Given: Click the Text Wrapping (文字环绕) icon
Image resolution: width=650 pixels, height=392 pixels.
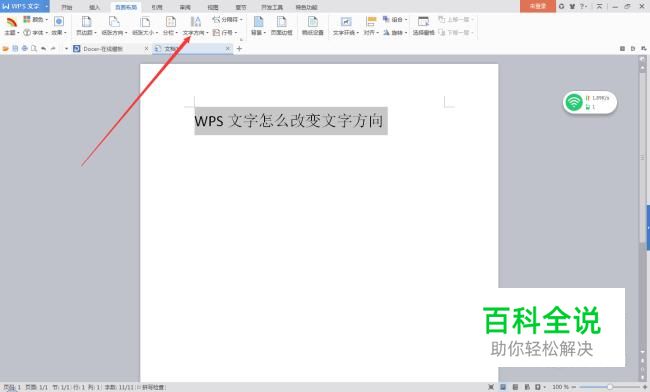Looking at the screenshot, I should 346,22.
